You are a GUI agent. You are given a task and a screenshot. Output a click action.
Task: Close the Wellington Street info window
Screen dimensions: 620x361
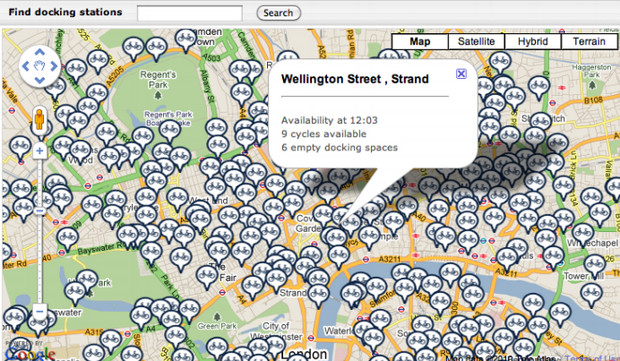[x=461, y=74]
